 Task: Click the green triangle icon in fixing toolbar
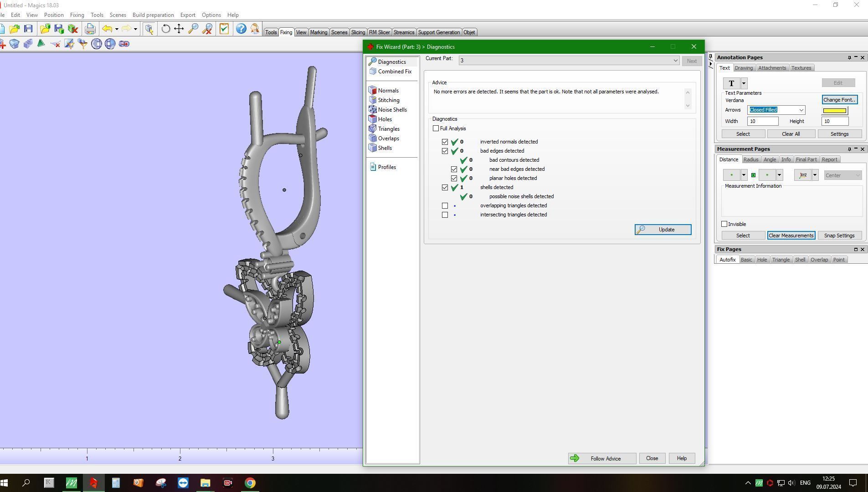coord(41,44)
